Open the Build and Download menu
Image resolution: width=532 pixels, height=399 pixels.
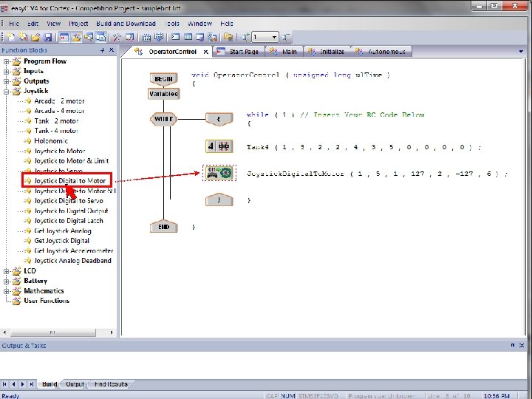126,24
